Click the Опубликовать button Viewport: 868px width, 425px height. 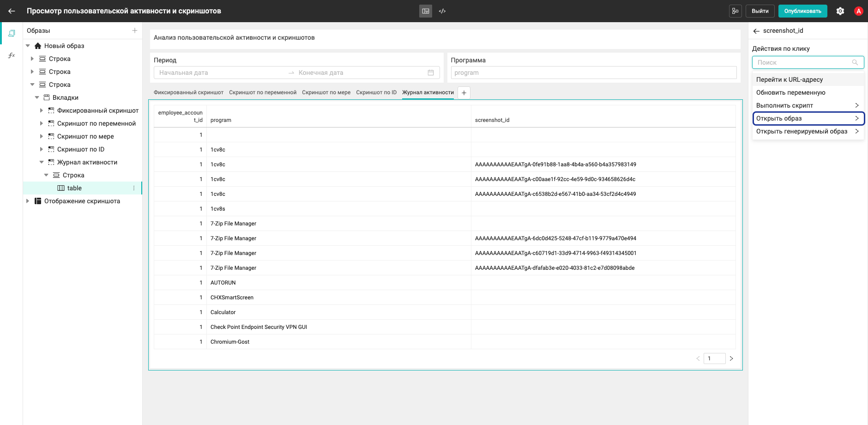[802, 11]
